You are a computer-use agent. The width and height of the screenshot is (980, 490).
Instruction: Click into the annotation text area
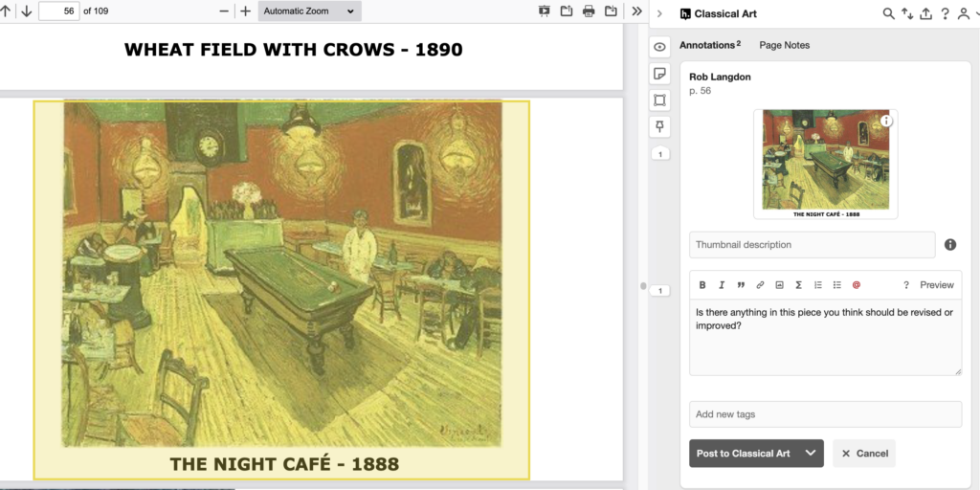(x=826, y=338)
